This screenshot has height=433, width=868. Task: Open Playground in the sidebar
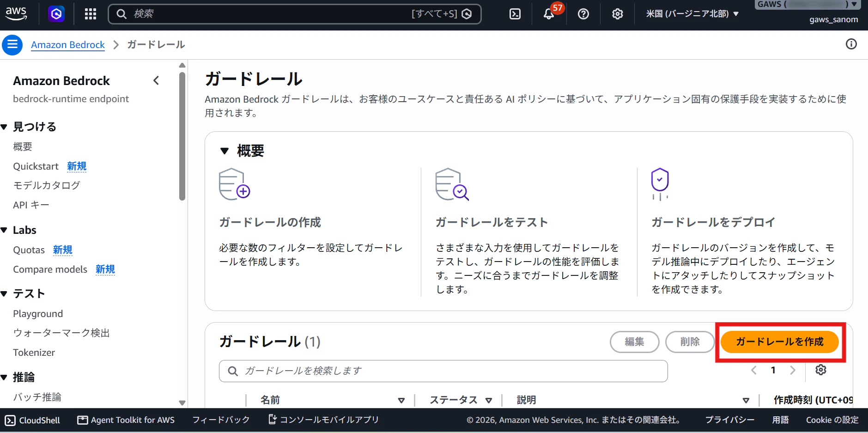click(x=38, y=314)
